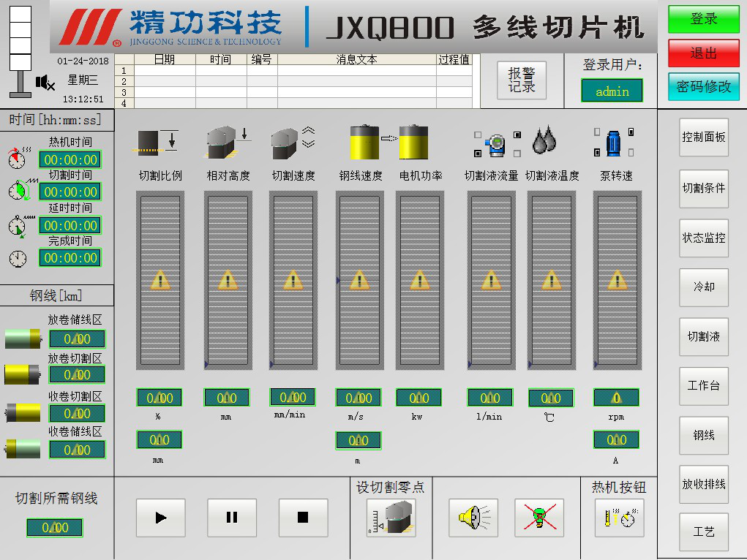Click the cyan 密码修改 button
The height and width of the screenshot is (560, 747).
click(x=704, y=87)
